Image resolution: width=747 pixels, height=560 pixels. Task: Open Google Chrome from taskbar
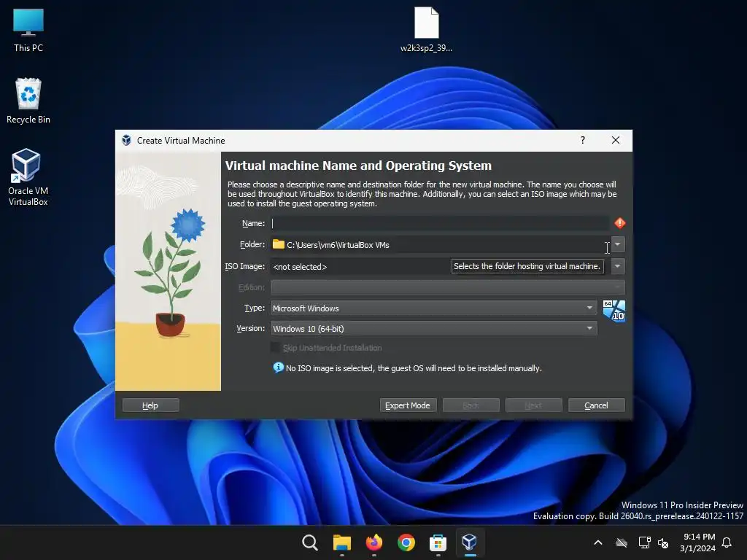pos(406,542)
